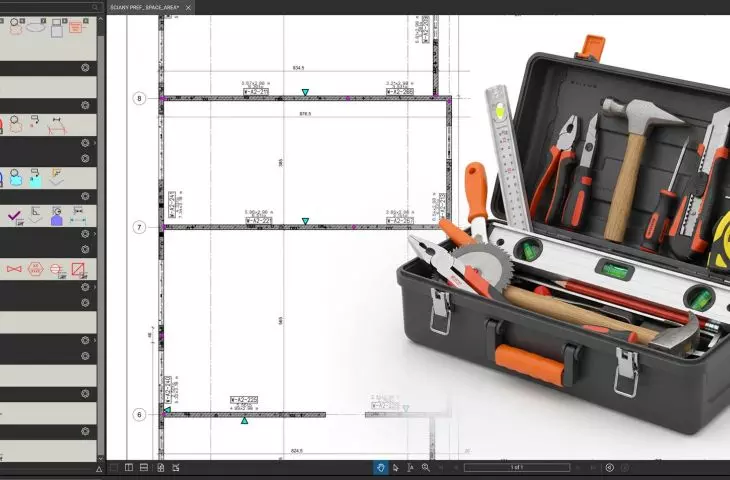Click the sync document views icon

coord(160,467)
